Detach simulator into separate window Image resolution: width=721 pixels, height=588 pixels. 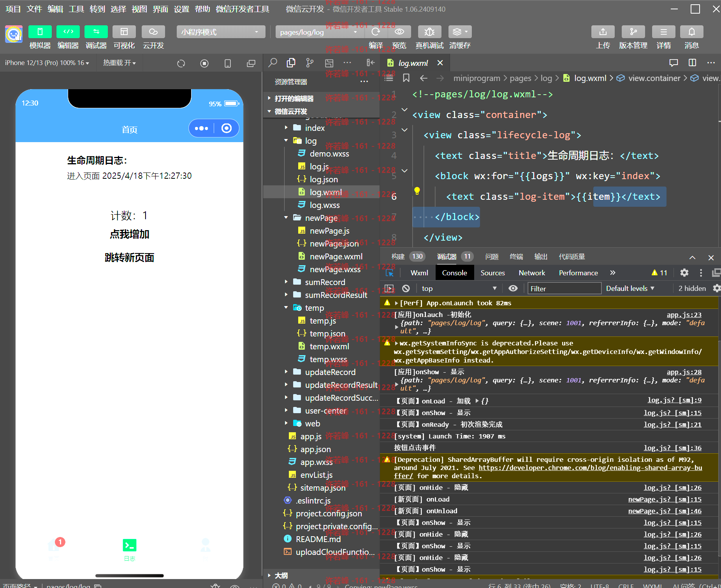pos(251,63)
